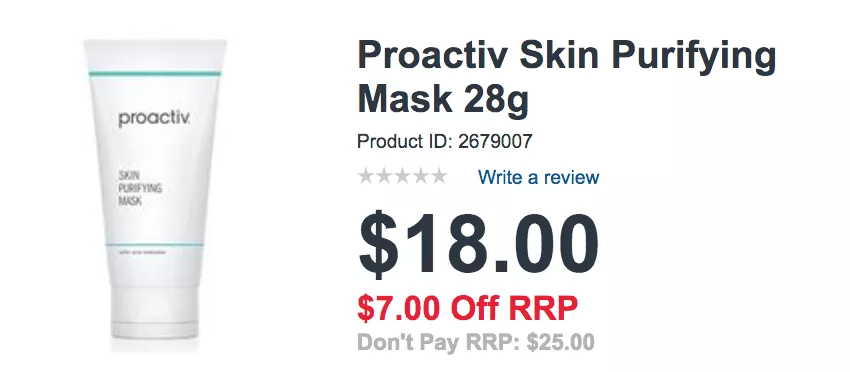The image size is (850, 372).
Task: Rate four stars using fourth star
Action: coord(420,176)
